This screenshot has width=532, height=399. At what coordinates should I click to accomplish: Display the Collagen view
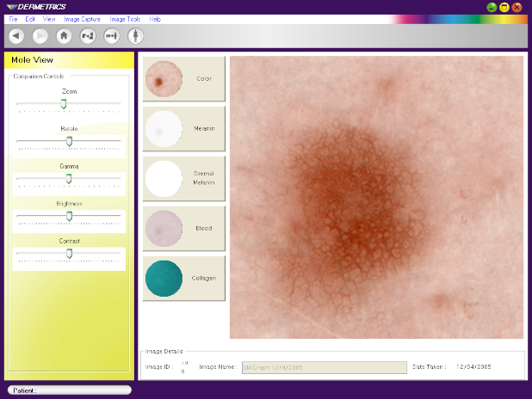click(183, 278)
